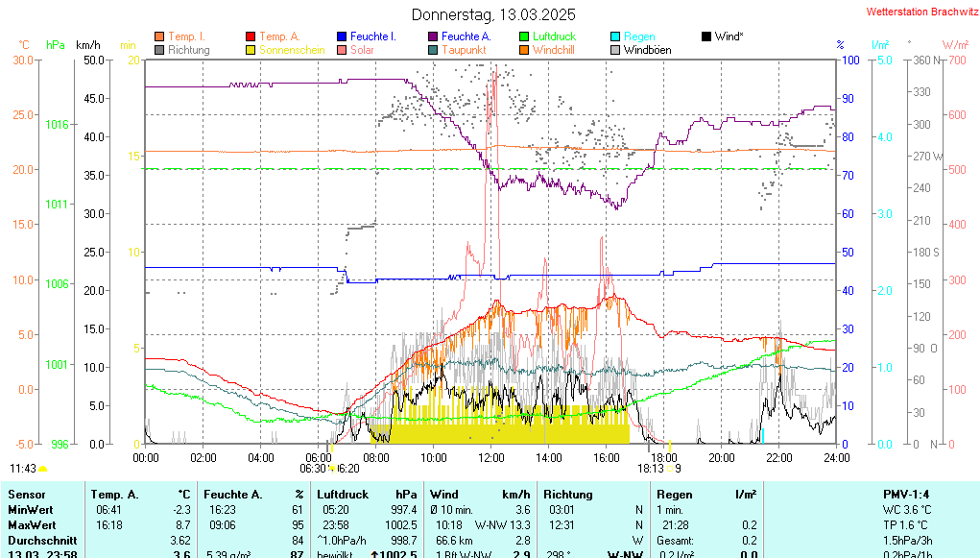This screenshot has width=980, height=558.
Task: Click the blue Feuchte I. legend square
Action: click(342, 36)
